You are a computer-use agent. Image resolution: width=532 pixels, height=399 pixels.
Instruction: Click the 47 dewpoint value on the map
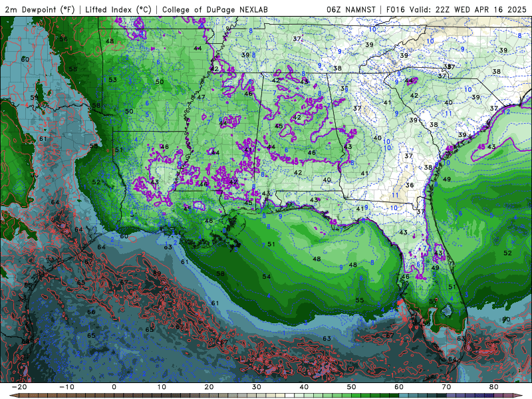coord(201,97)
